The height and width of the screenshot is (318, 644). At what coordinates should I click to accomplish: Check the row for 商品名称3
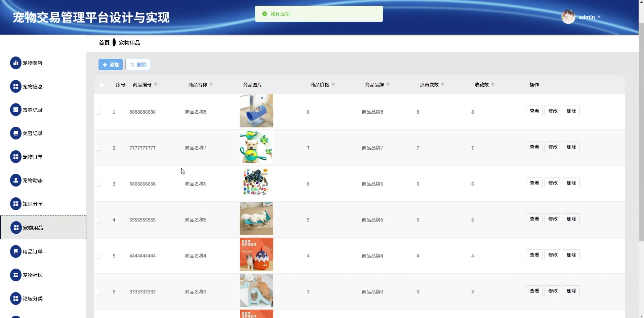98,292
